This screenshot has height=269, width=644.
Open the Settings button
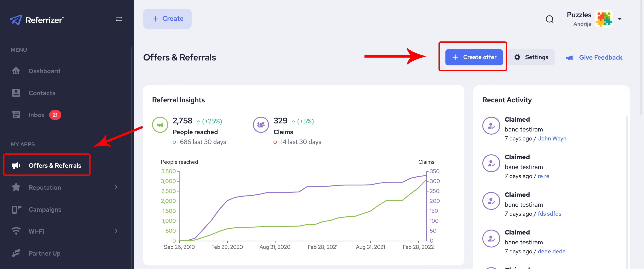pyautogui.click(x=531, y=57)
